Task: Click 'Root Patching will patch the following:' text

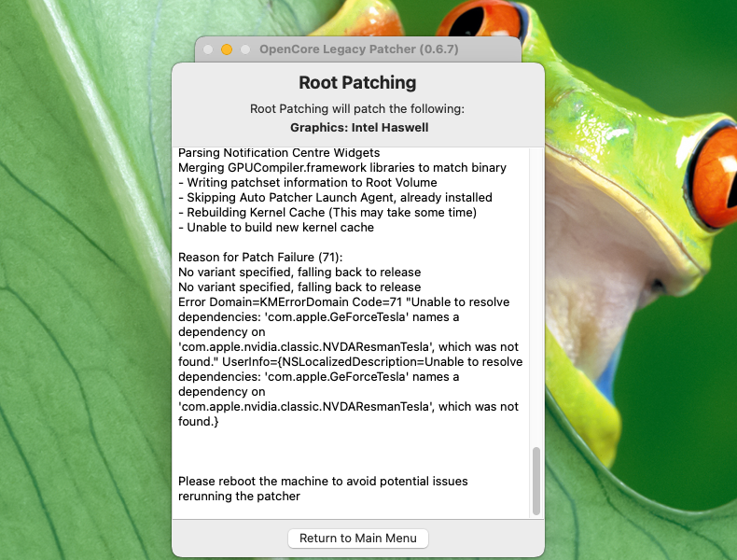Action: 357,108
